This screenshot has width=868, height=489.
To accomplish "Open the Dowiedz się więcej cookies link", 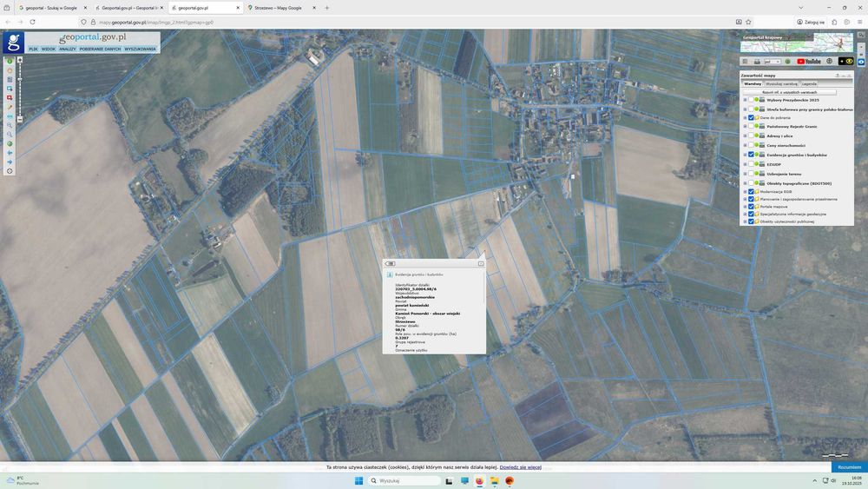I will pos(520,467).
